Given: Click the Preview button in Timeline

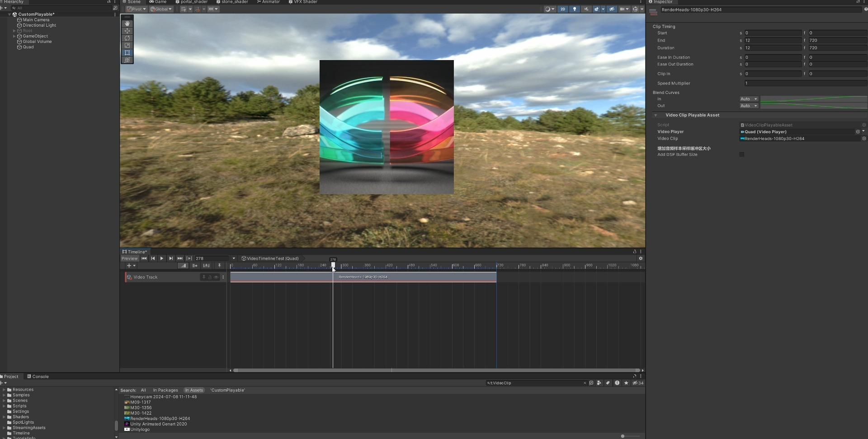Looking at the screenshot, I should tap(129, 258).
